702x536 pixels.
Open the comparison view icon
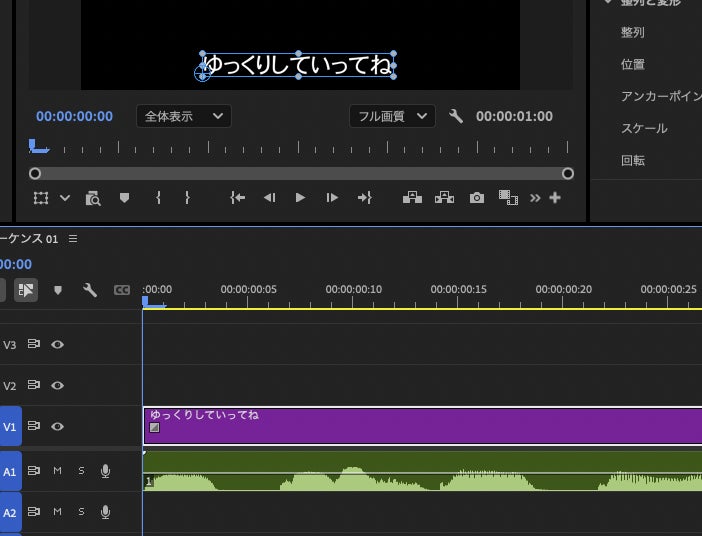508,197
